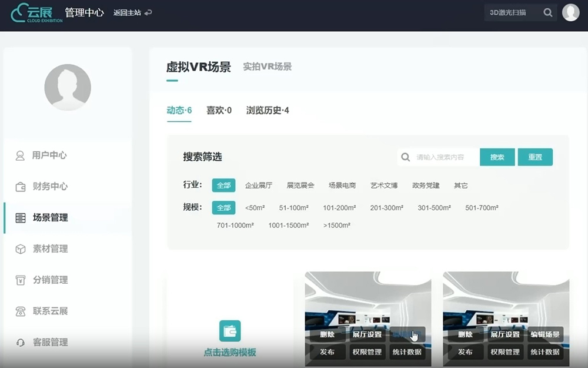Image resolution: width=588 pixels, height=368 pixels.
Task: Select the 分销管理 distribution icon
Action: (19, 280)
